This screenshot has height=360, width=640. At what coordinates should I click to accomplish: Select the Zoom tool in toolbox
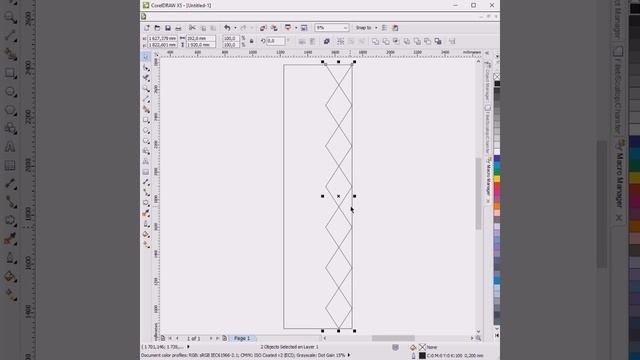146,89
